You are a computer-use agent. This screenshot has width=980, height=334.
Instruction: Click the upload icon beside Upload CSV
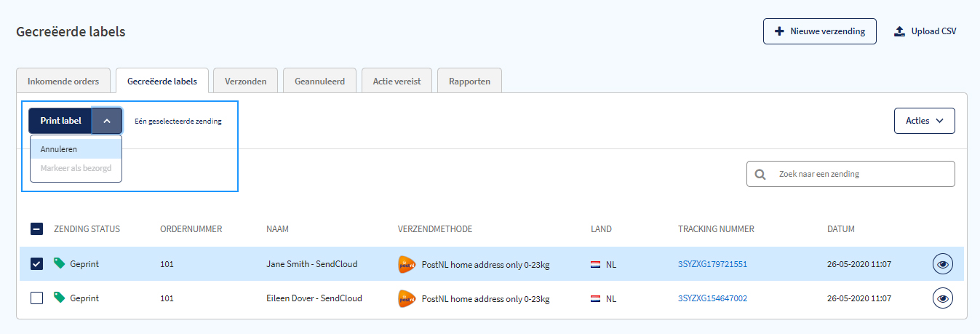coord(899,31)
